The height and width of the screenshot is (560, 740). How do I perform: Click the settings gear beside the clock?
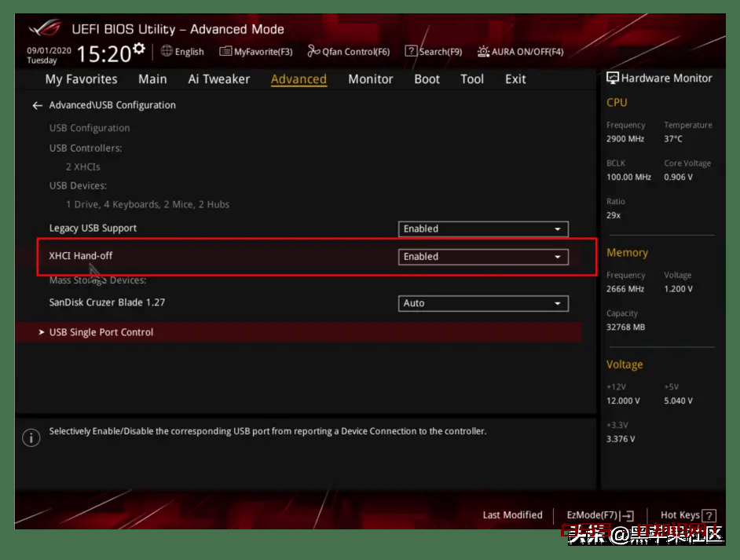pos(139,49)
